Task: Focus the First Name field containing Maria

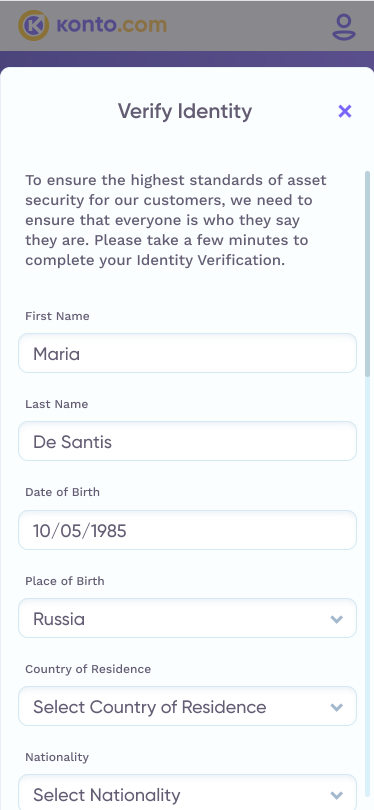Action: 187,353
